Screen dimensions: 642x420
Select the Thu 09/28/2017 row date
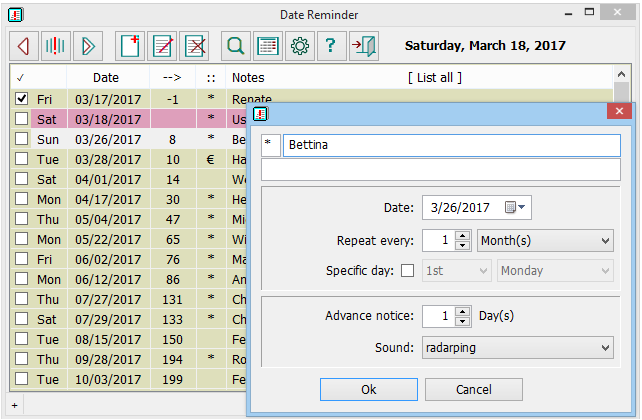(x=108, y=359)
